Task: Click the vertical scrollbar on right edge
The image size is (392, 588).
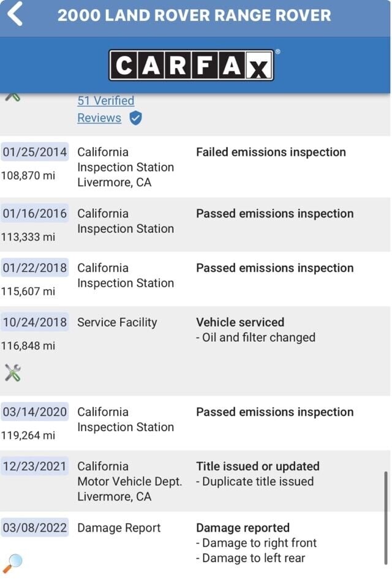Action: pos(386,518)
